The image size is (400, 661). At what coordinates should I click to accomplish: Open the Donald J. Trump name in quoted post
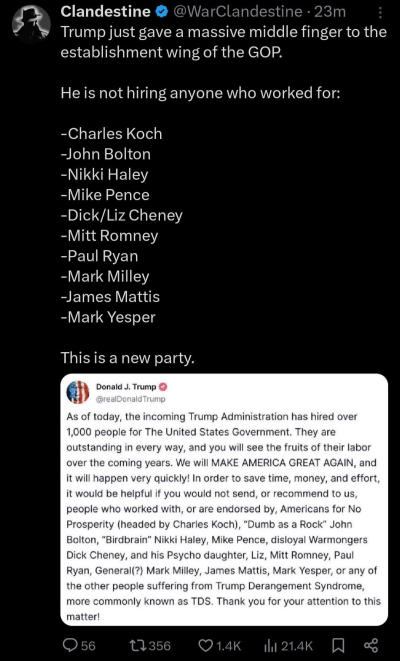[x=126, y=387]
